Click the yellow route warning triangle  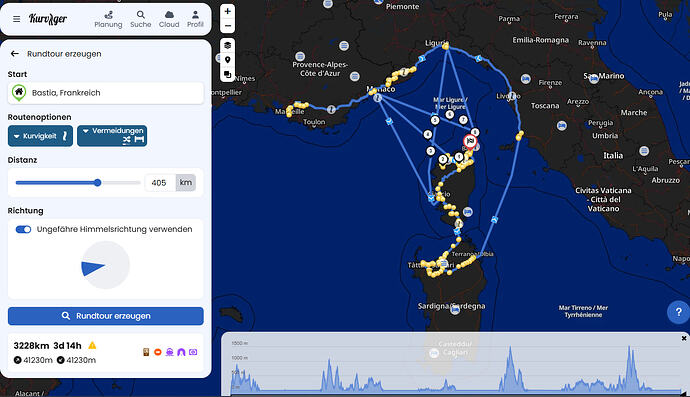click(x=92, y=346)
